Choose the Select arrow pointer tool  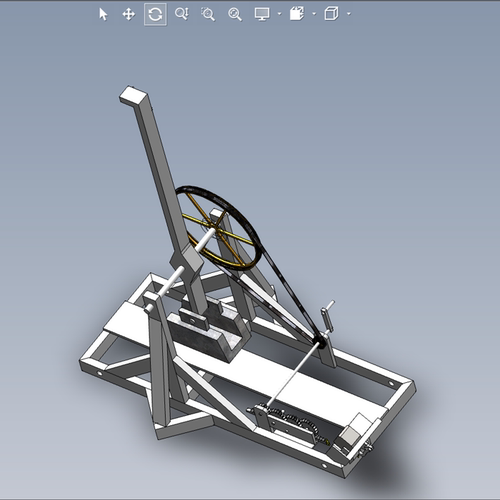tap(103, 14)
